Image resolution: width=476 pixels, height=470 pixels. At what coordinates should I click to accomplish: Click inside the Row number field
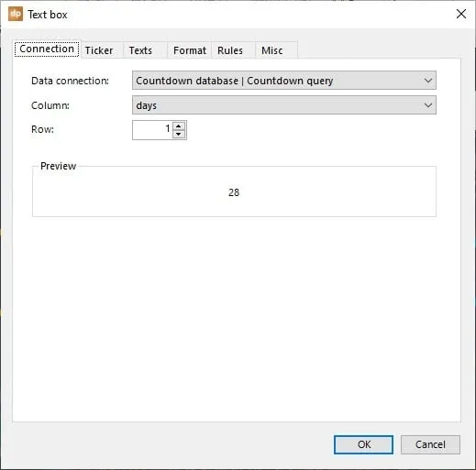click(152, 130)
